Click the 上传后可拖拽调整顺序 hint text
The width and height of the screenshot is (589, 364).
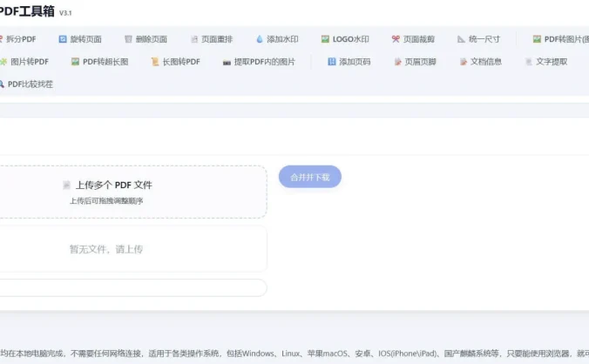coord(106,201)
